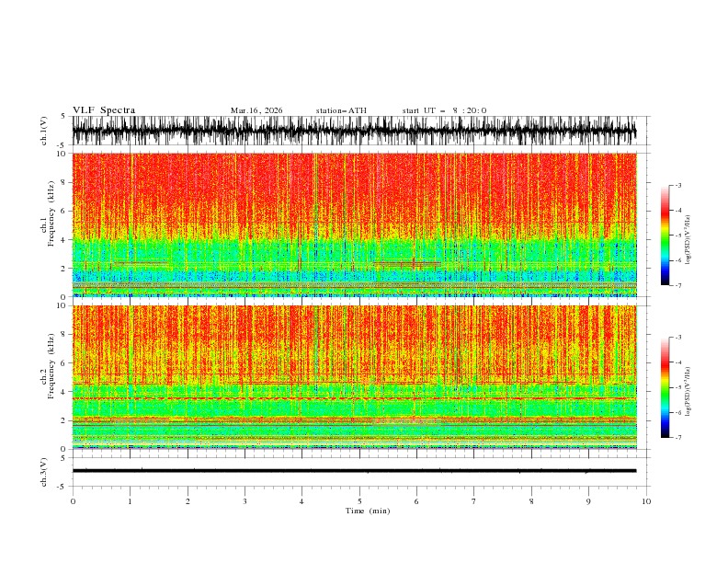Click the "-7" value on ch.2 color bar
This screenshot has width=728, height=563.
pos(678,437)
